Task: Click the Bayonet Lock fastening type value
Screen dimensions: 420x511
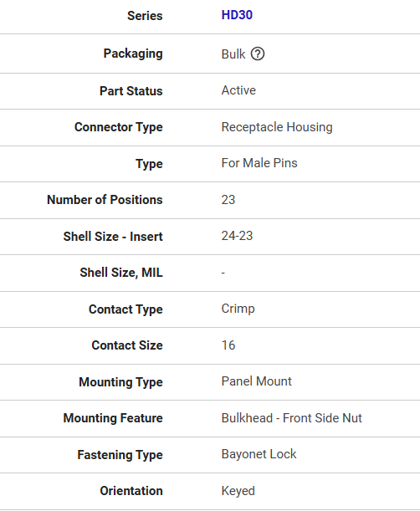Action: tap(259, 454)
